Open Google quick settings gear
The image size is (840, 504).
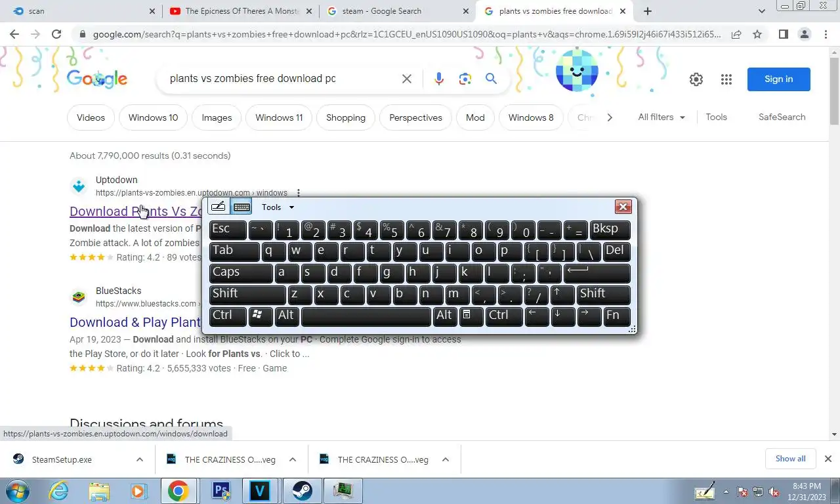coord(696,79)
